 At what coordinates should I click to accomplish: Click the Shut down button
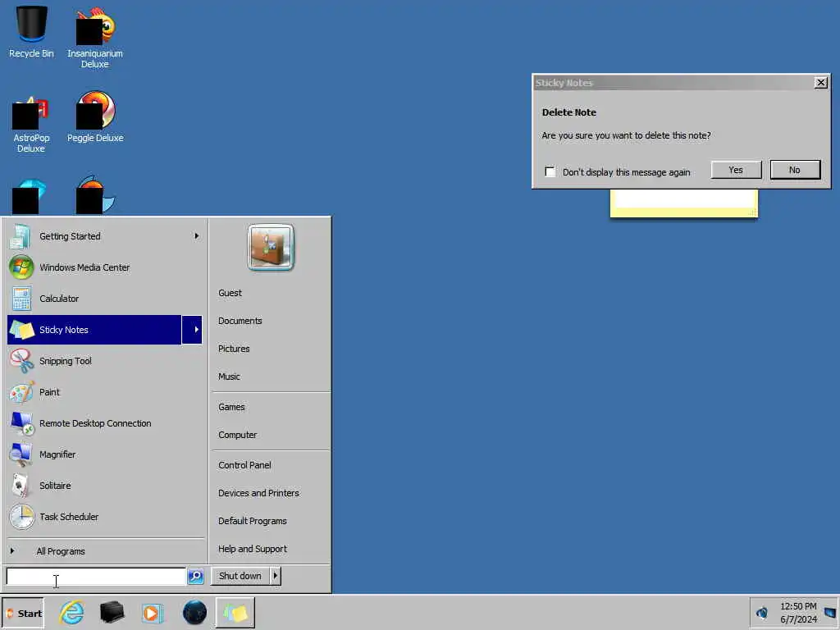coord(240,576)
